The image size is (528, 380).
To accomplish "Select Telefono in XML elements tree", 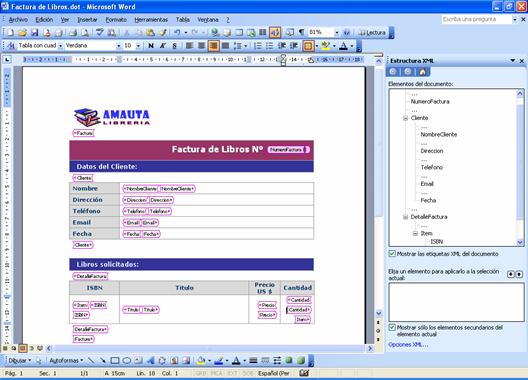I will 432,167.
